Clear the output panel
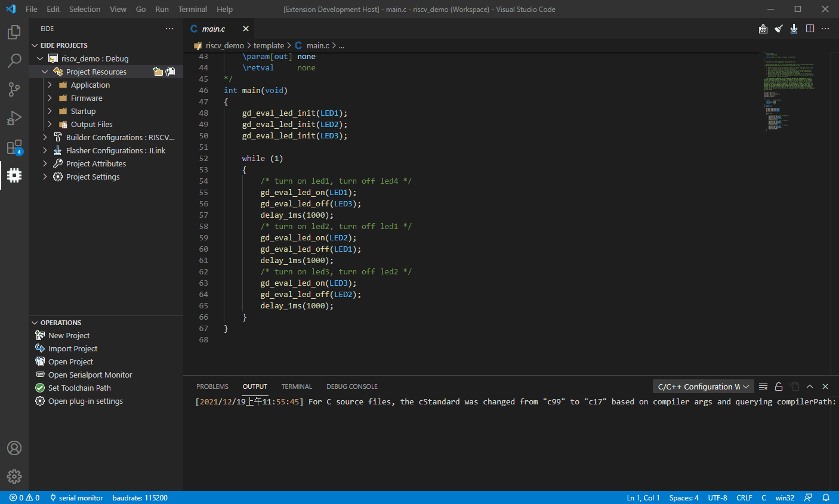 pyautogui.click(x=763, y=386)
